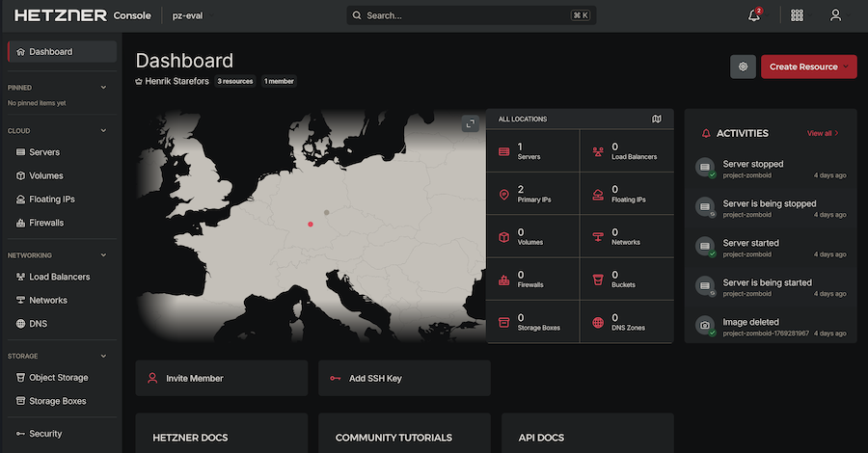The image size is (868, 453).
Task: Click the Firewalls icon in the sidebar
Action: click(20, 223)
